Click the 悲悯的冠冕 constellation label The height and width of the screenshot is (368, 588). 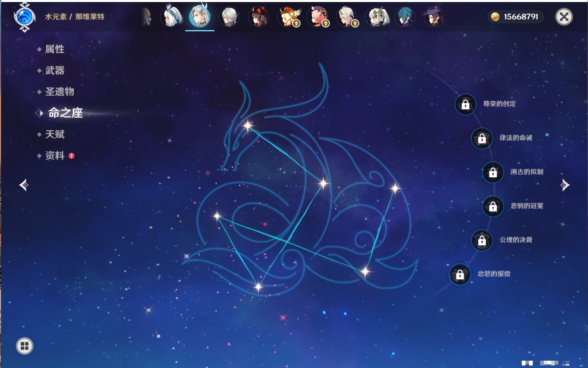click(527, 206)
